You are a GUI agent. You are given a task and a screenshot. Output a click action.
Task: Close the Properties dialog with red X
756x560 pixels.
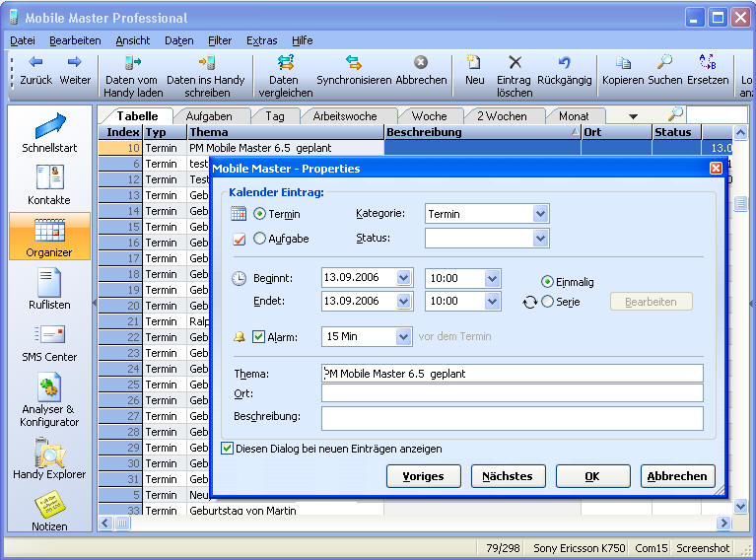[716, 168]
